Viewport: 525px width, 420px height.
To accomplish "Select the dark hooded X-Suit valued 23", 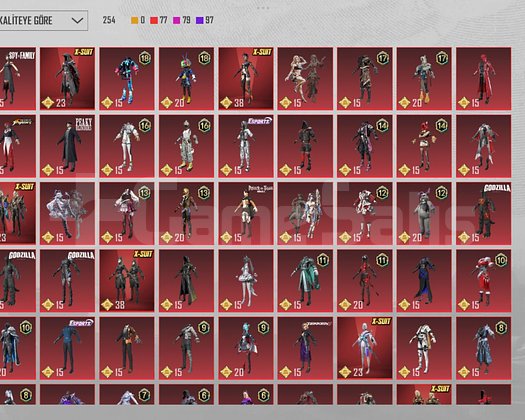I will pos(67,79).
